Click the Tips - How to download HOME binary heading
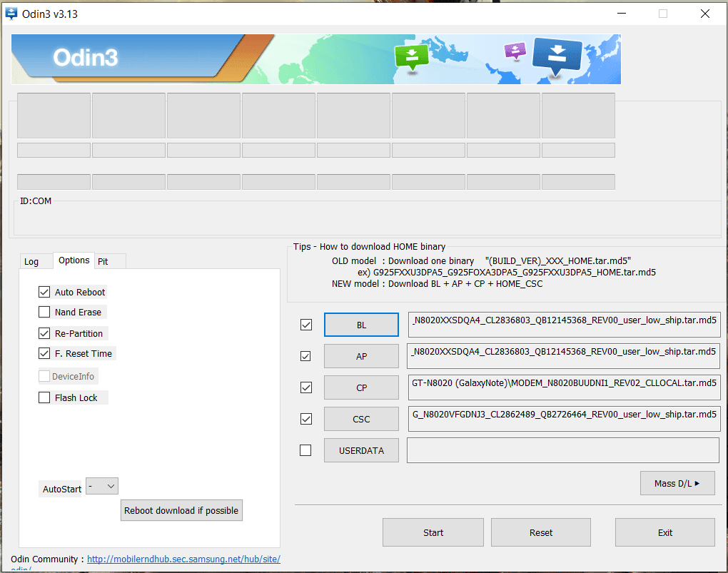Viewport: 728px width, 573px height. tap(369, 247)
